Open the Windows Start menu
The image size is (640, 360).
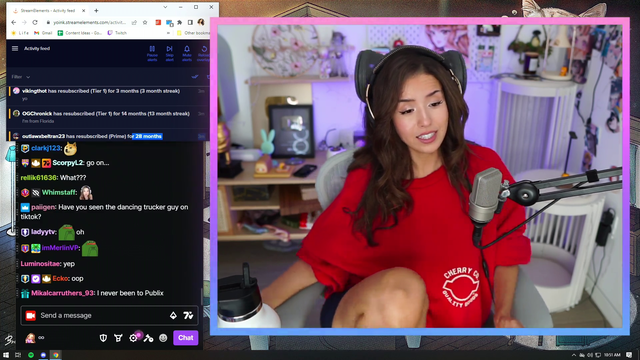tap(6, 355)
